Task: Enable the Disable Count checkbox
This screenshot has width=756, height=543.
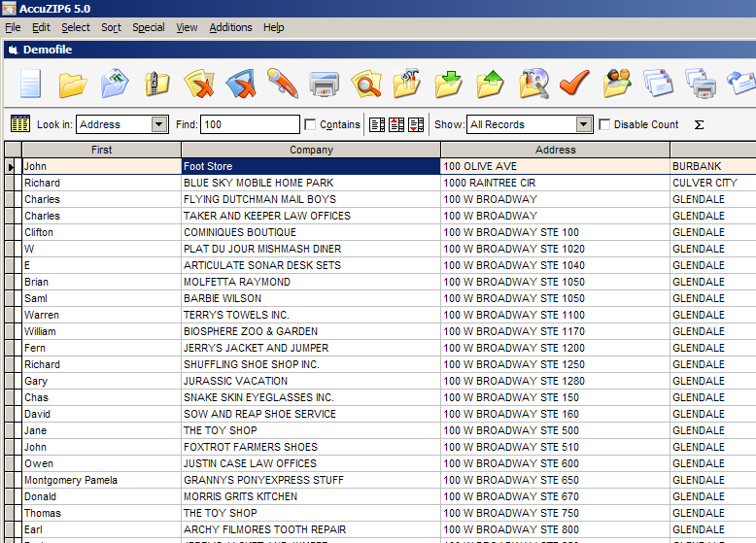Action: (604, 124)
